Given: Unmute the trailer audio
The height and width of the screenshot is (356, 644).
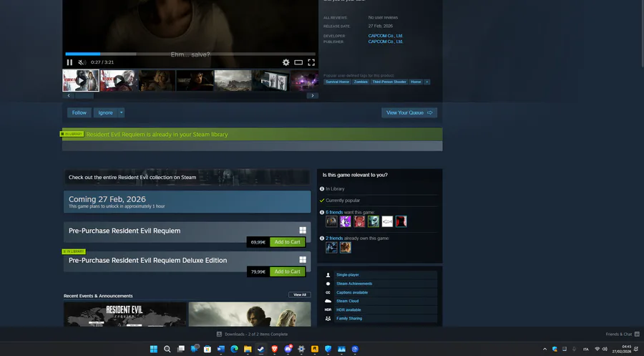Looking at the screenshot, I should (82, 62).
